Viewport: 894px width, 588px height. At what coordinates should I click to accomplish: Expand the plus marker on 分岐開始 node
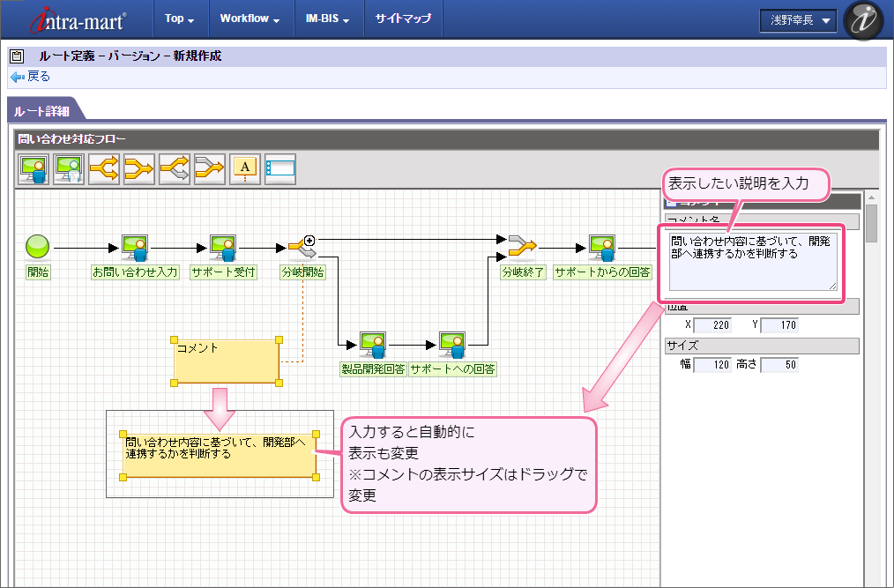point(309,240)
